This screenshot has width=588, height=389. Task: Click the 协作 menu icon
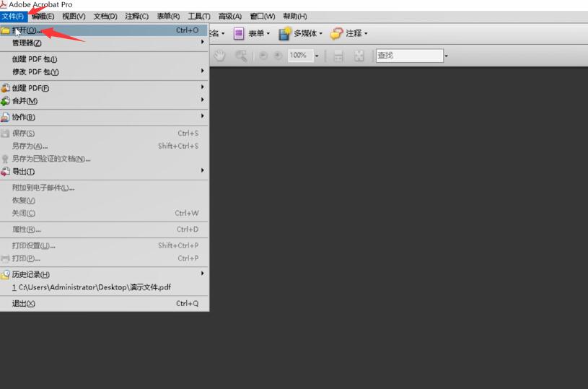[5, 118]
